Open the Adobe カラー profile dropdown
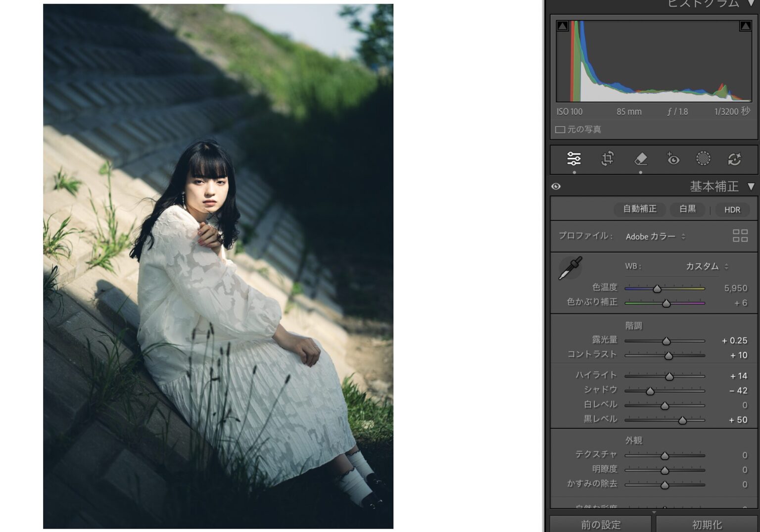This screenshot has width=760, height=532. pyautogui.click(x=655, y=237)
